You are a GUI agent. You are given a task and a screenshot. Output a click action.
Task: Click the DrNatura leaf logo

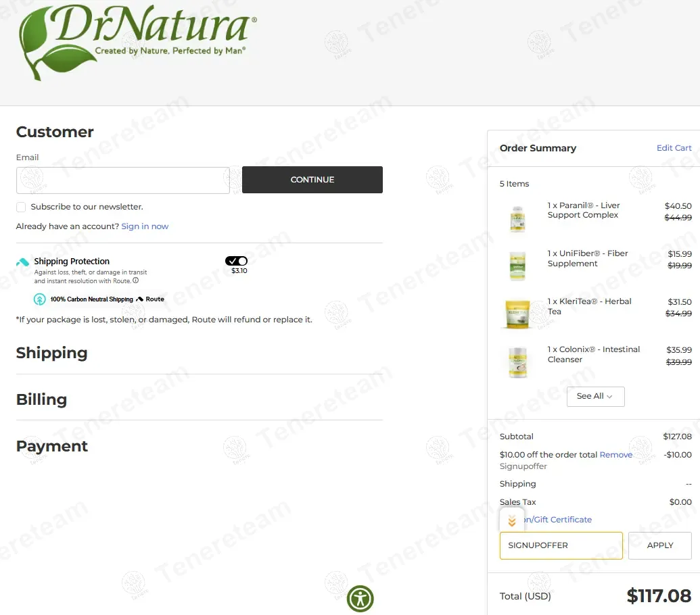[137, 43]
